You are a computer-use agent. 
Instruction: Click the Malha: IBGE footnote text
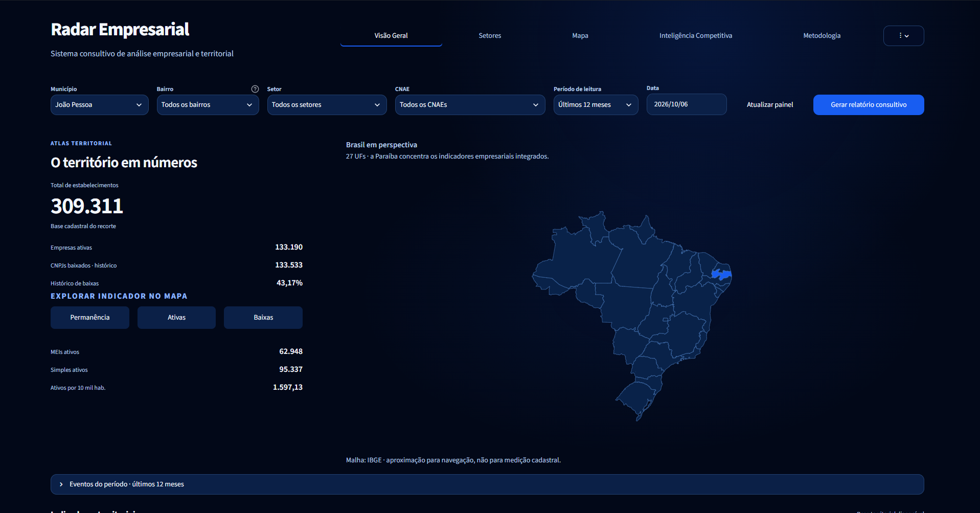453,460
